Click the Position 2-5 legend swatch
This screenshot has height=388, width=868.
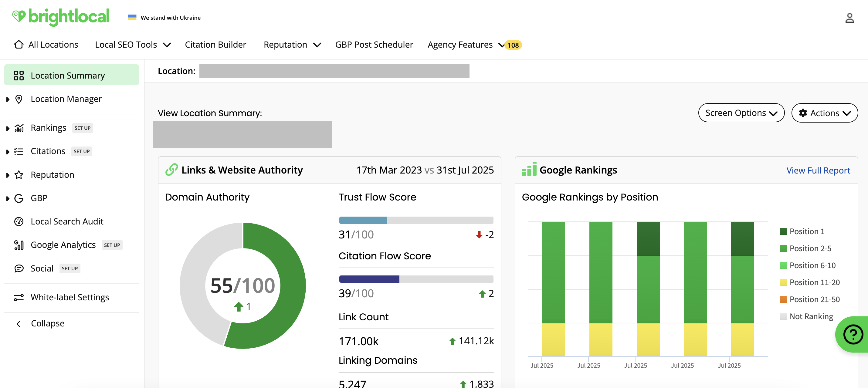click(783, 248)
